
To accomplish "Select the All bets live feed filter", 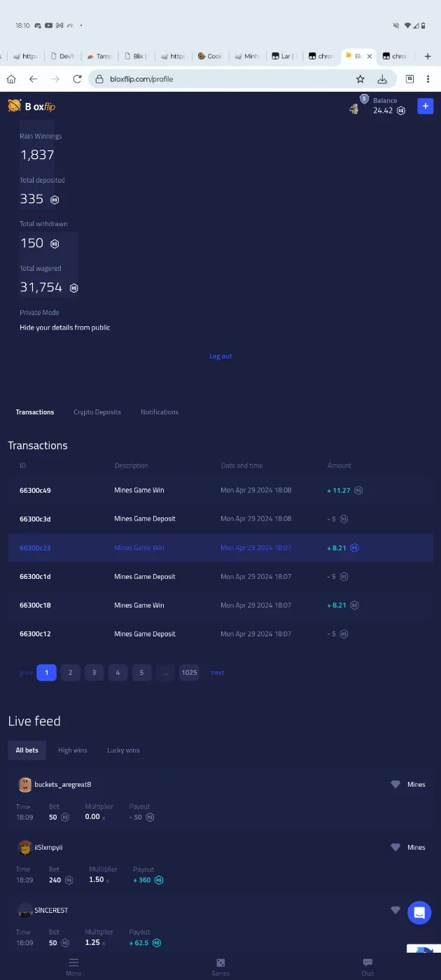I will [27, 750].
